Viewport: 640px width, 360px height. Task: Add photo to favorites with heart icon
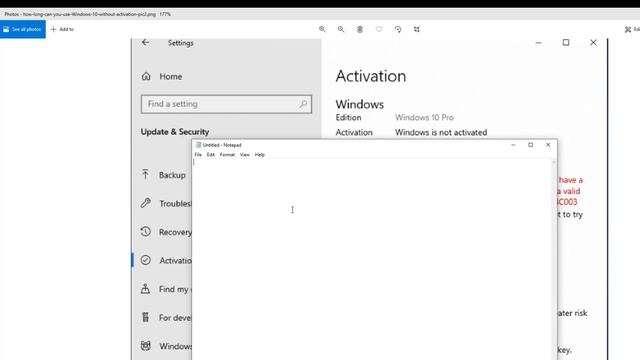tap(379, 29)
